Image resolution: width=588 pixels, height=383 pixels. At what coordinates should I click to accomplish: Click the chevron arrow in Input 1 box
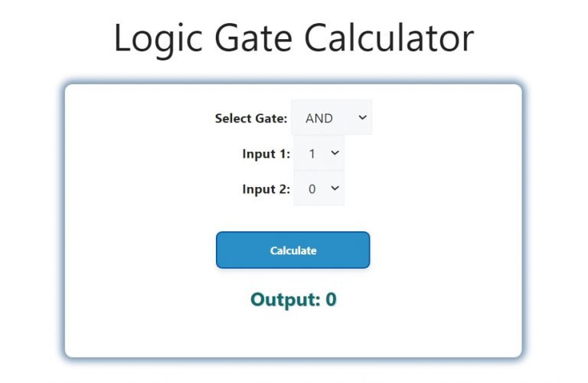point(335,153)
